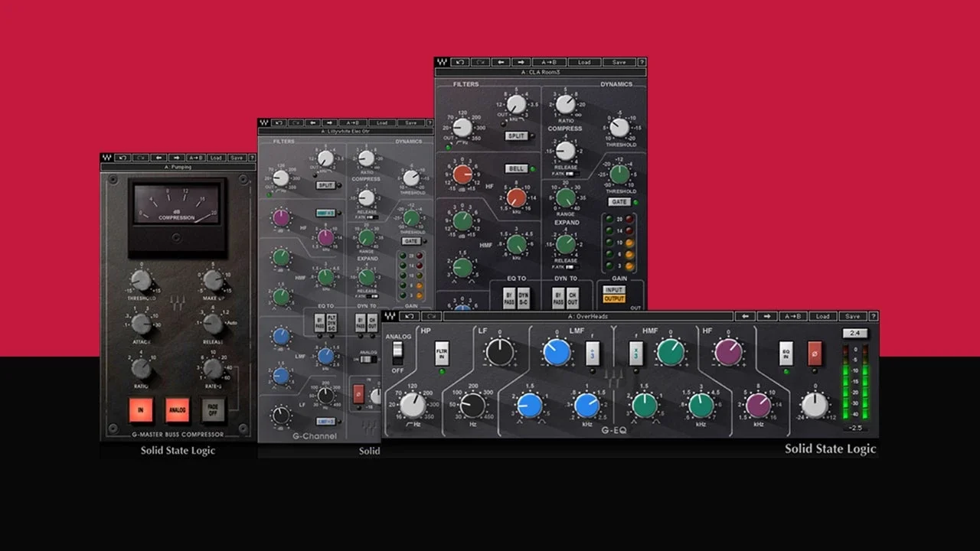Click A→B compare in the G-Channel window
This screenshot has width=980, height=551.
coord(354,122)
